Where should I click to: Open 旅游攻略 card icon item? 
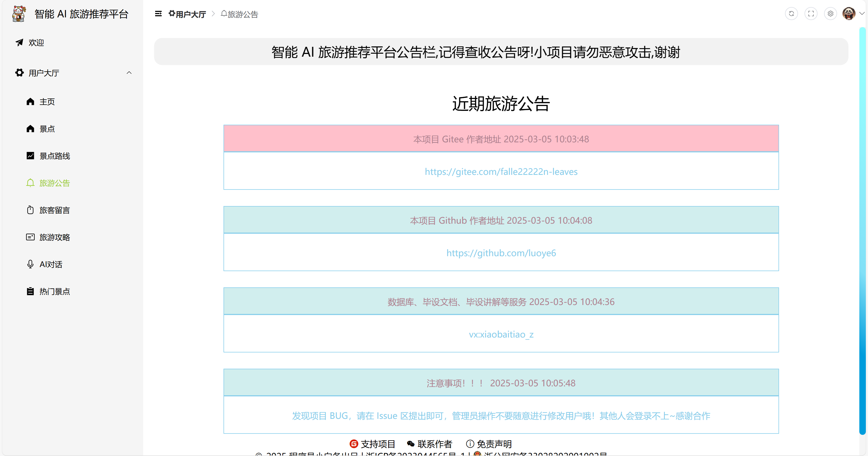30,237
